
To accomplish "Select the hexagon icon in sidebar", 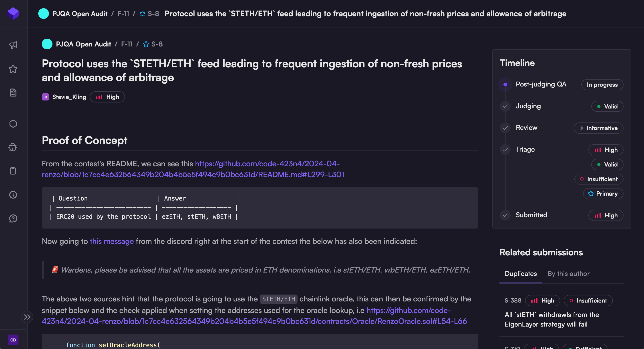I will click(x=13, y=124).
